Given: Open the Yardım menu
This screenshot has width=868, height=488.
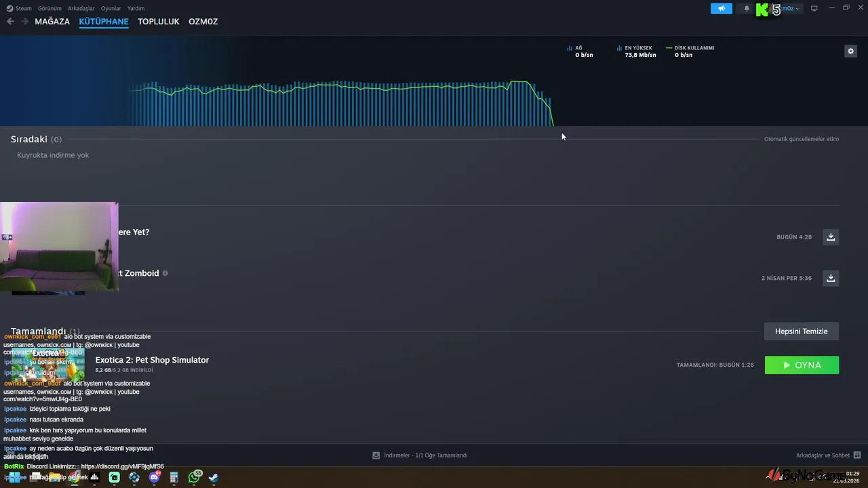Looking at the screenshot, I should point(136,8).
